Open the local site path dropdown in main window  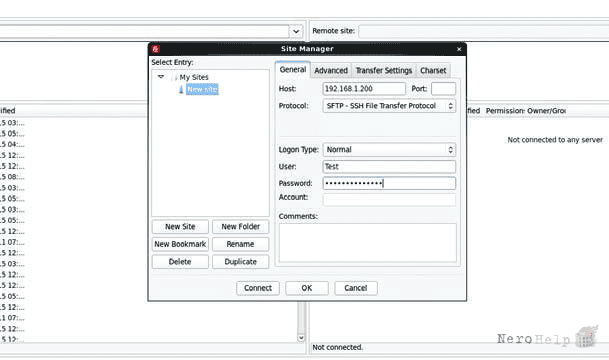(296, 31)
